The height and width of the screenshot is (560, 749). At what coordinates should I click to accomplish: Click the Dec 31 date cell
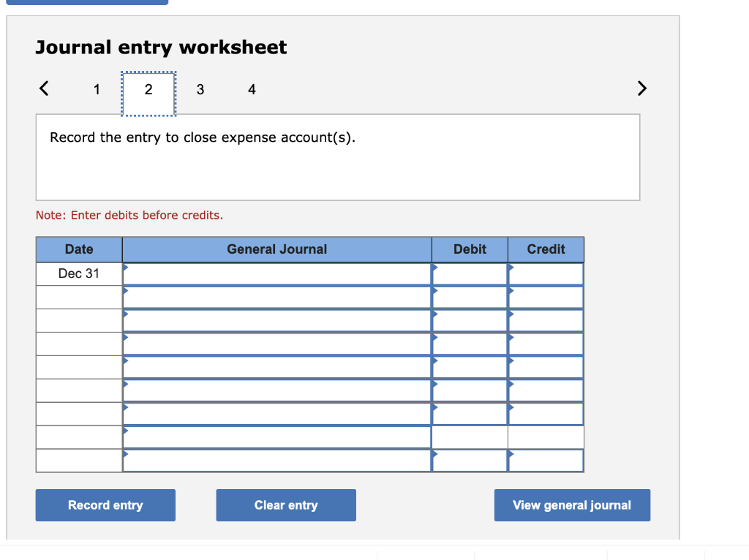tap(78, 273)
